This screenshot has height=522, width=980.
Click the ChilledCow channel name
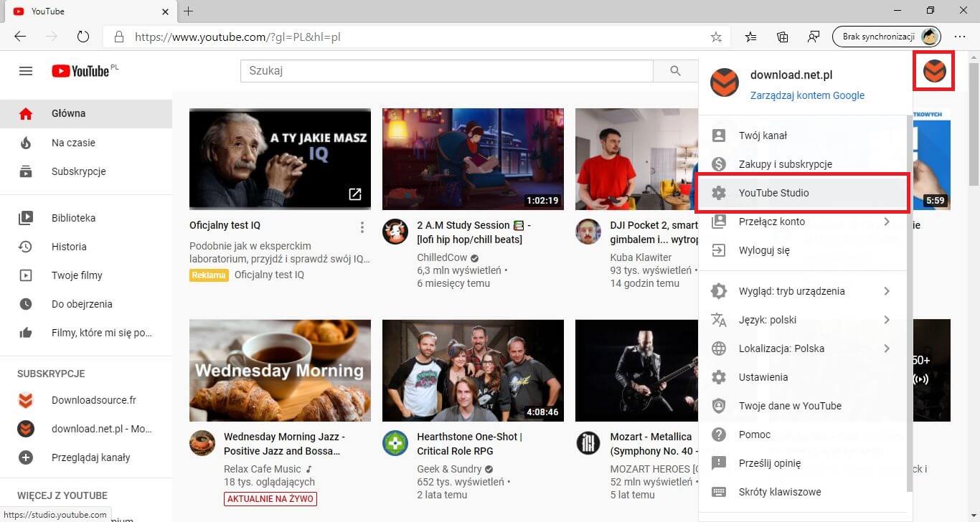click(x=442, y=257)
